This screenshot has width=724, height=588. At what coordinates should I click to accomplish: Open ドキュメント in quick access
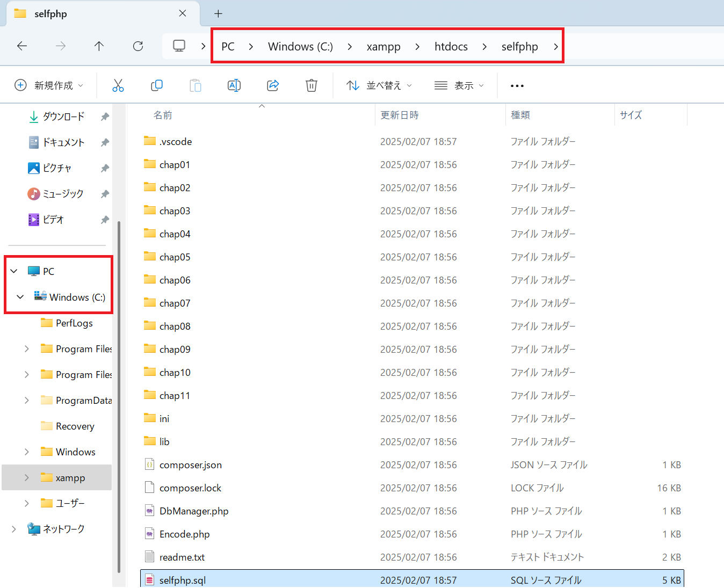tap(57, 142)
